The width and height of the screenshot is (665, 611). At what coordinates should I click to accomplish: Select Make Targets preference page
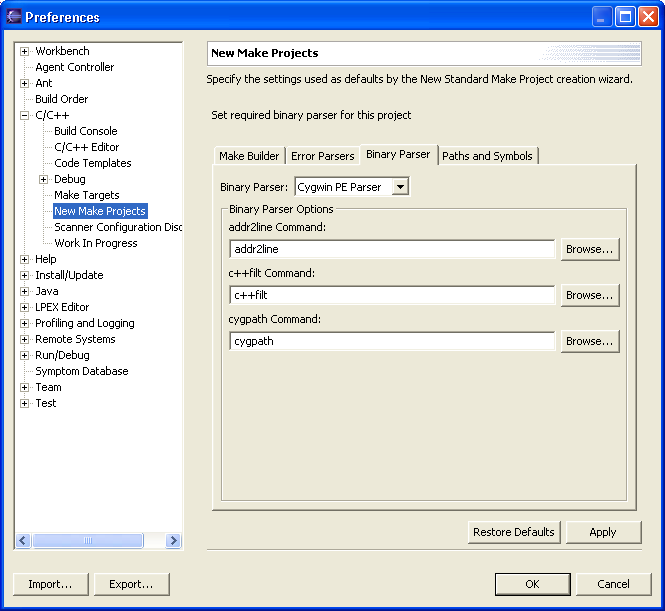point(87,195)
